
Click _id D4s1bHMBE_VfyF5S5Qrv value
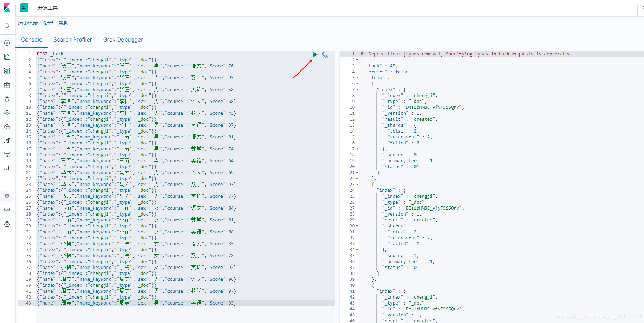pyautogui.click(x=434, y=107)
